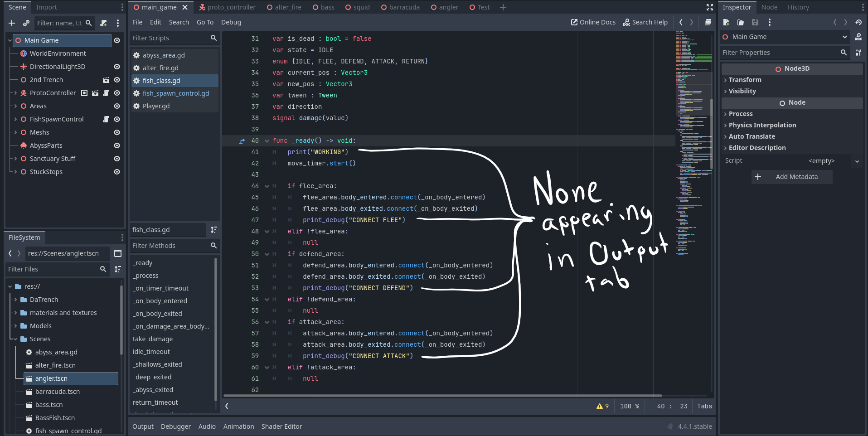Toggle FileSystem split mode icon
This screenshot has width=868, height=436.
click(118, 253)
